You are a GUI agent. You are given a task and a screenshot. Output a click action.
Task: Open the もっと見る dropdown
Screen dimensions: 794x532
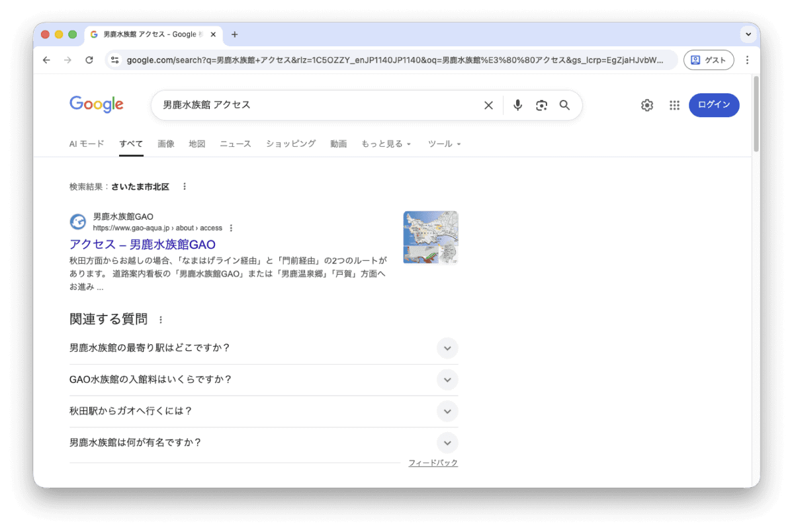point(386,144)
